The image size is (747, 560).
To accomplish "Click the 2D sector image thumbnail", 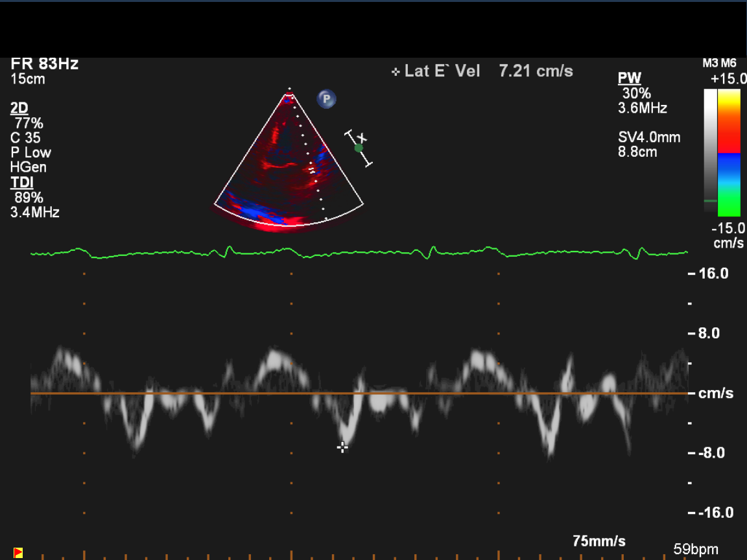I will (x=289, y=162).
